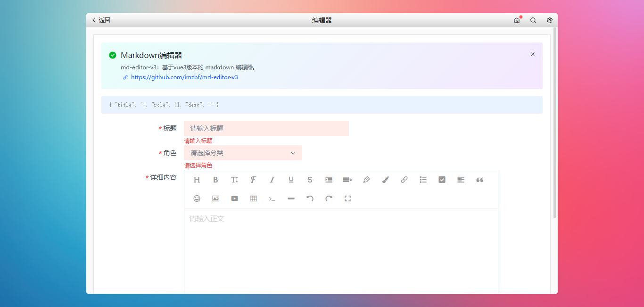
Task: Click the indent icon
Action: click(329, 180)
